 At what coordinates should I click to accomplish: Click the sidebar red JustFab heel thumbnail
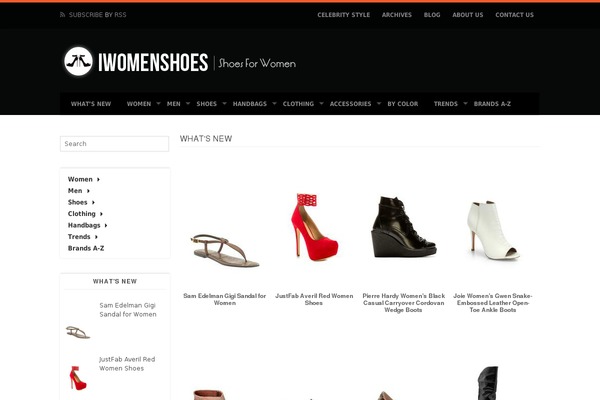coord(78,378)
